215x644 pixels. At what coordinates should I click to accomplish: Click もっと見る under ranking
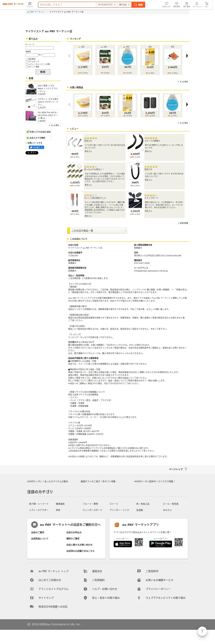(x=183, y=82)
